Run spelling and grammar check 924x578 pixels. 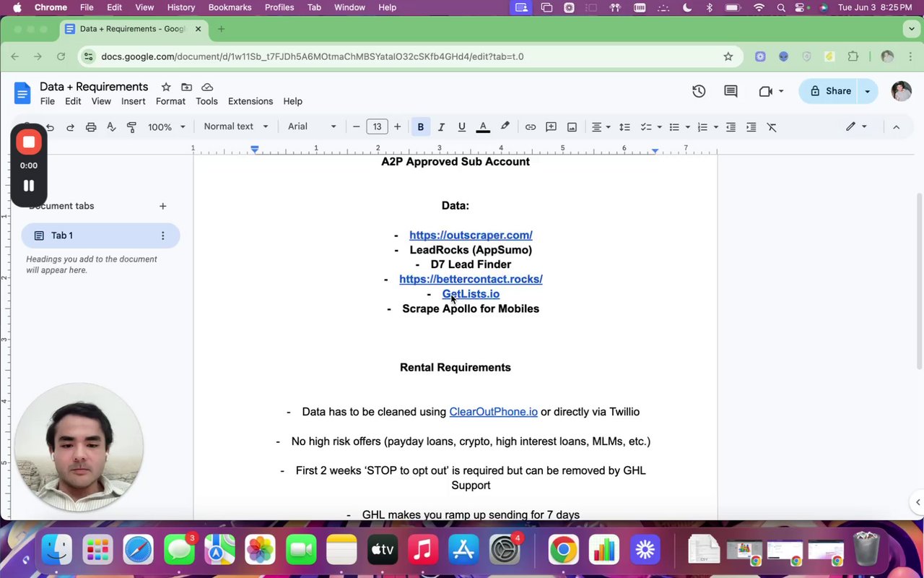point(111,127)
